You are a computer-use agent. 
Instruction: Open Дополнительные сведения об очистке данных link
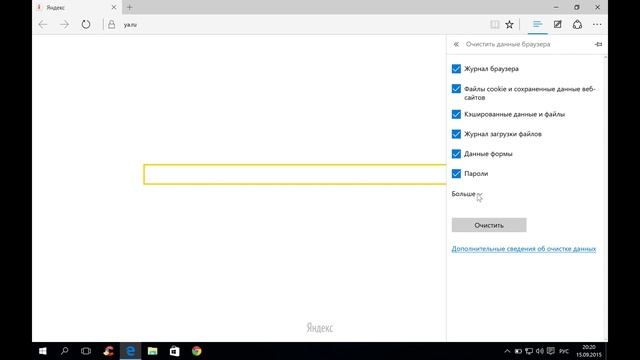[524, 249]
